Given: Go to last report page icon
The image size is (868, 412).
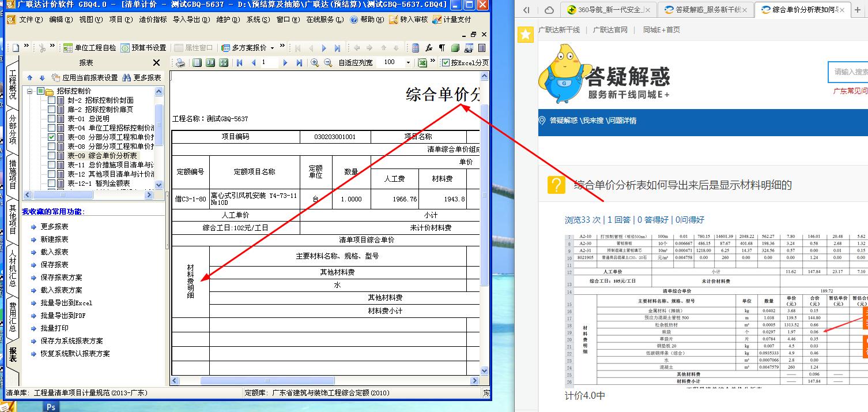Looking at the screenshot, I should click(299, 62).
